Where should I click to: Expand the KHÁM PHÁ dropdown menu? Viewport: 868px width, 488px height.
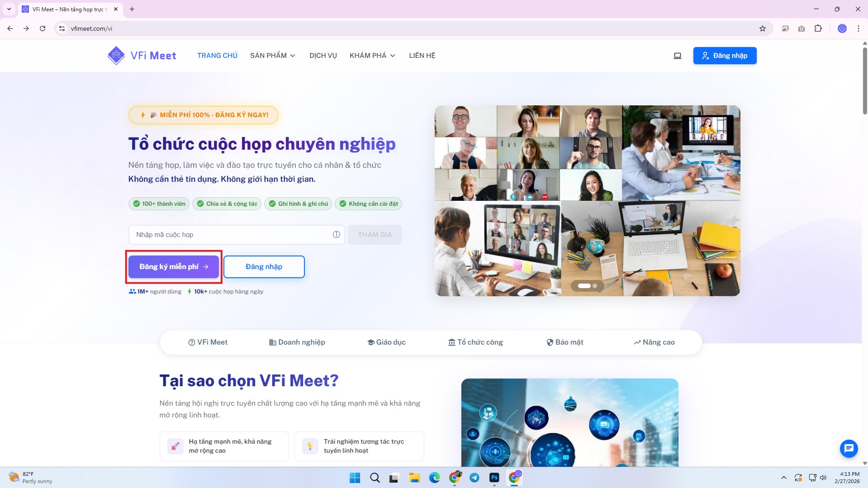click(x=372, y=56)
